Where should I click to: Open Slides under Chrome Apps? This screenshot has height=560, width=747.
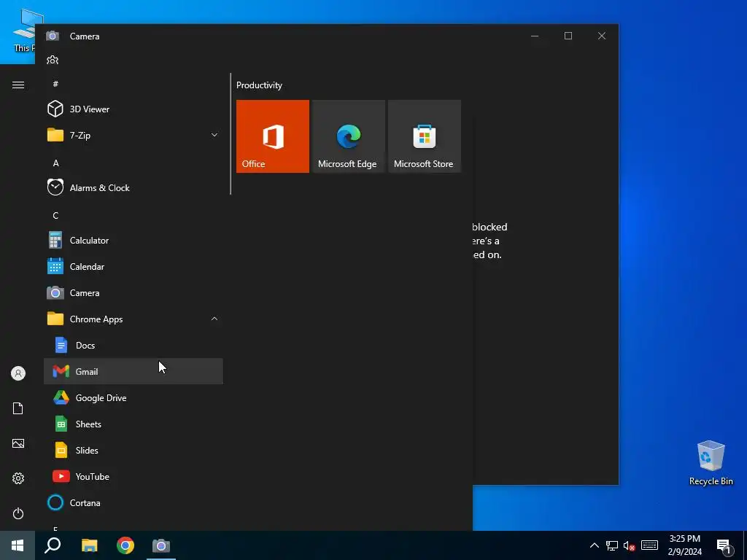pyautogui.click(x=133, y=449)
